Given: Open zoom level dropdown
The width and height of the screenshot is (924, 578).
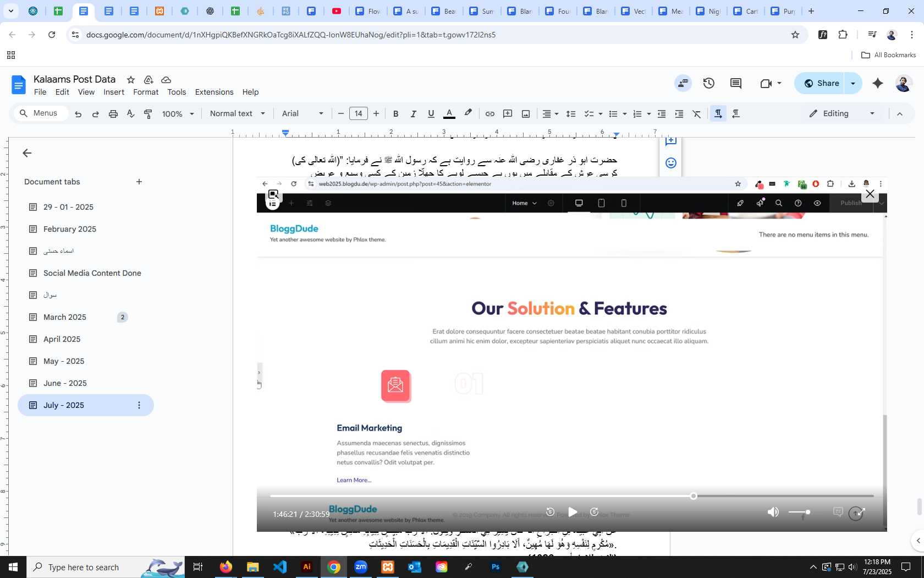Looking at the screenshot, I should click(x=178, y=114).
